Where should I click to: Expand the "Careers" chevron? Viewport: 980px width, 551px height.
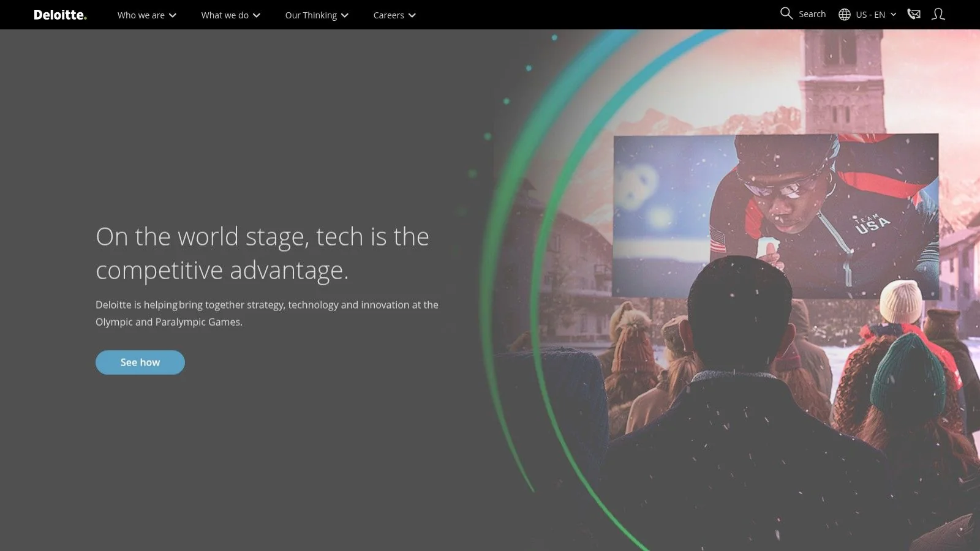[x=412, y=15]
